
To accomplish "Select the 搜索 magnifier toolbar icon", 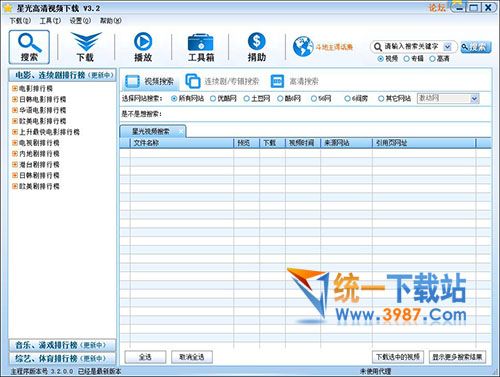I will coord(29,47).
